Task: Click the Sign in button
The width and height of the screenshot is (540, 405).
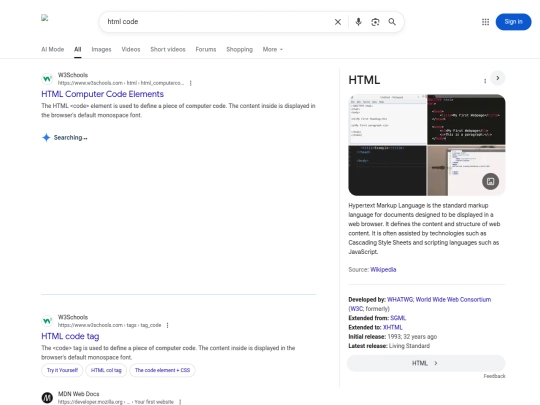Action: (513, 22)
